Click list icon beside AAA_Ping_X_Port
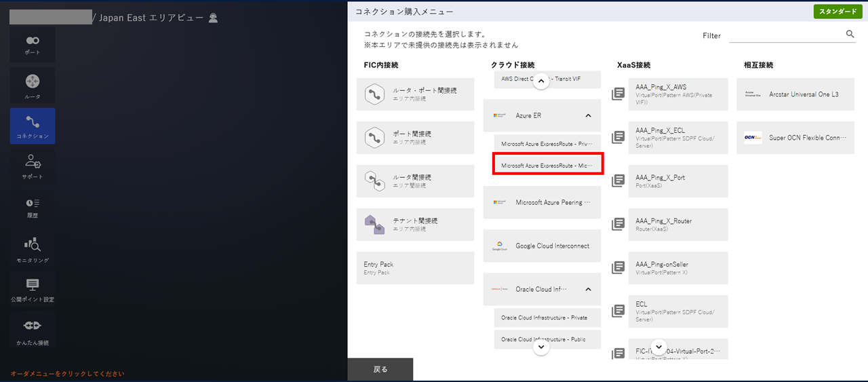The image size is (868, 382). point(618,180)
